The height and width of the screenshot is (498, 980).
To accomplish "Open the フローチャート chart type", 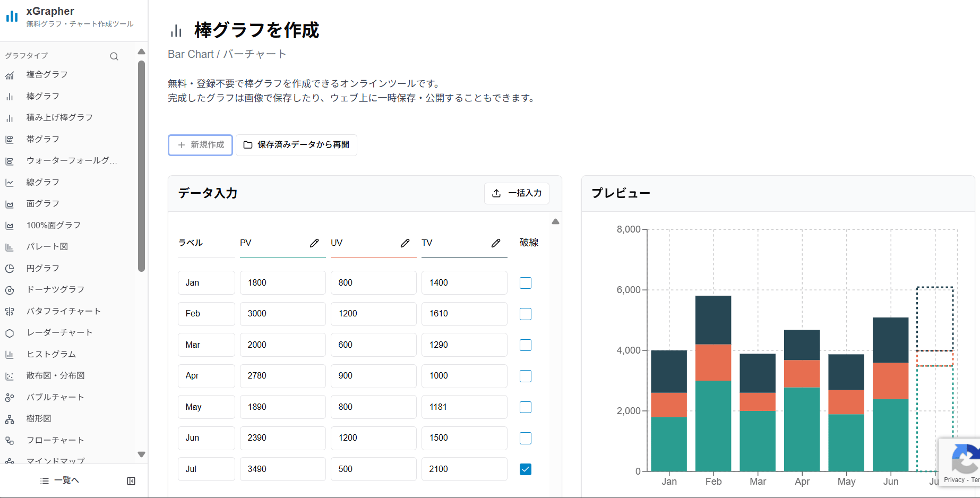I will 55,440.
